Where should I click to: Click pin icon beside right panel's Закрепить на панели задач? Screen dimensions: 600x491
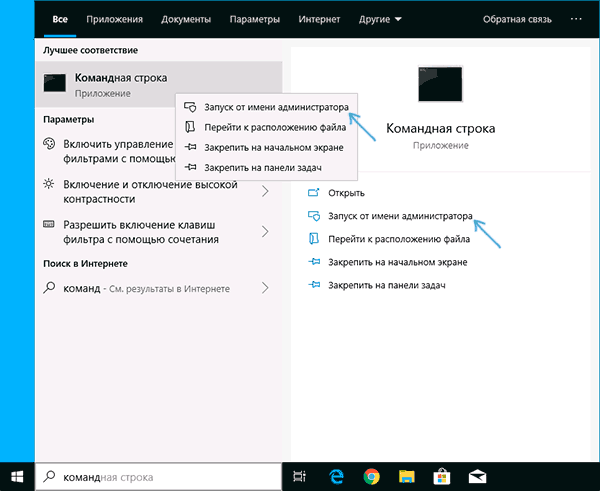[314, 285]
